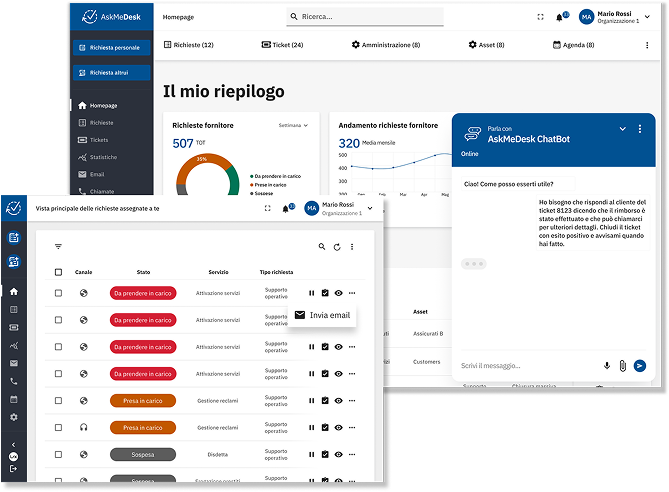Toggle fullscreen in the front requests window
Screen dimensions: 669x492
pos(268,208)
